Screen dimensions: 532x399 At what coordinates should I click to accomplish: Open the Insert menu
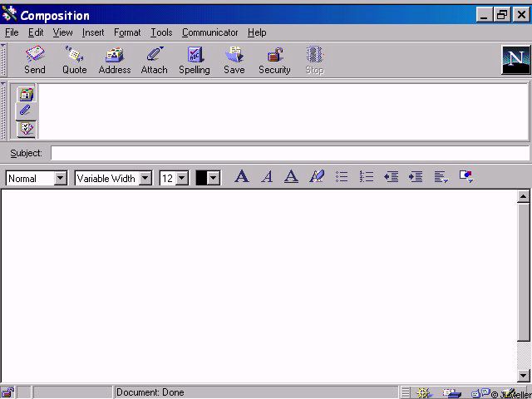coord(93,32)
